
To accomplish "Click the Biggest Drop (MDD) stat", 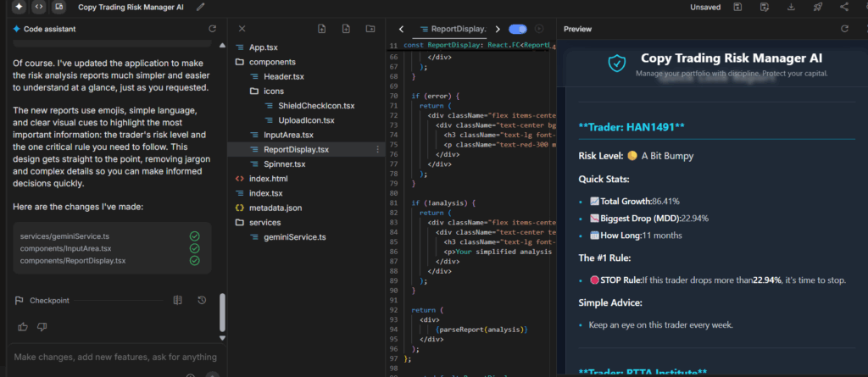I will 648,218.
